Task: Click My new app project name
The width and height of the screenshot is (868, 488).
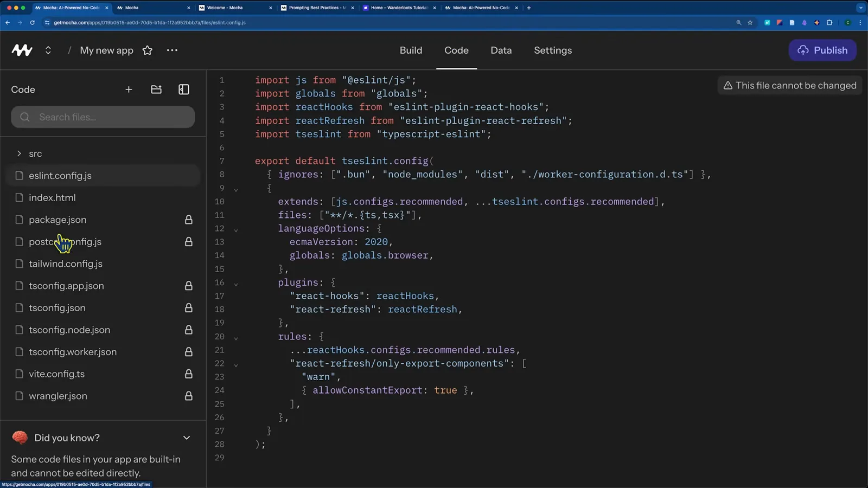Action: 106,50
